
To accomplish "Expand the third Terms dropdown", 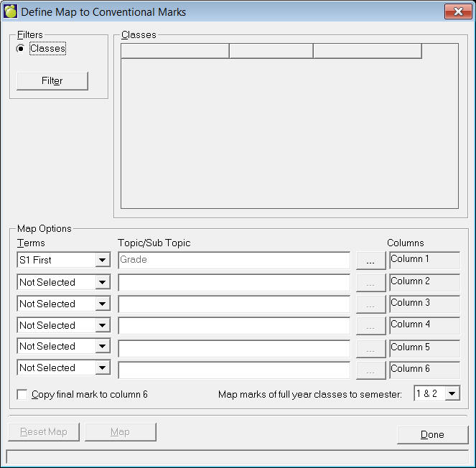I will click(103, 304).
